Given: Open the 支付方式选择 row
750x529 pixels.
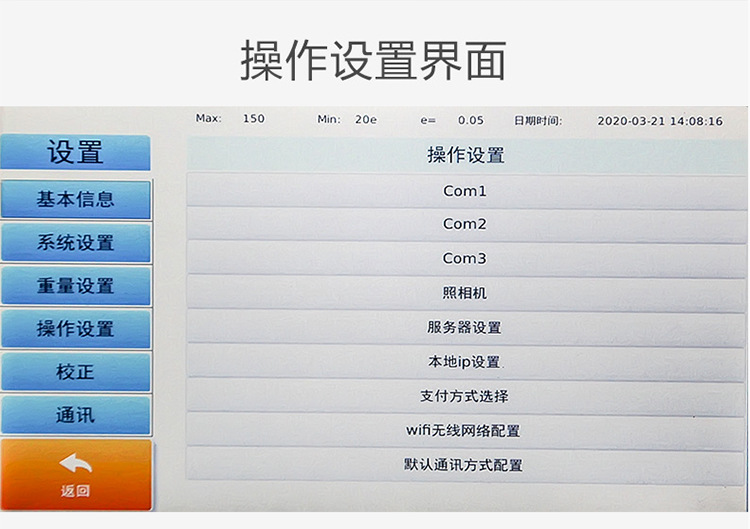Looking at the screenshot, I should coord(465,397).
